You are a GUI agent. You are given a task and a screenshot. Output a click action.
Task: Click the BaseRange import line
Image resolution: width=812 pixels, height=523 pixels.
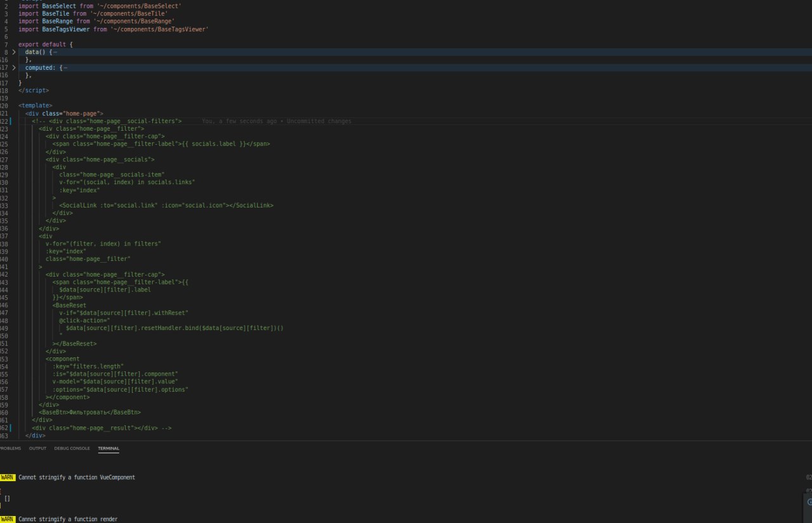pos(96,21)
